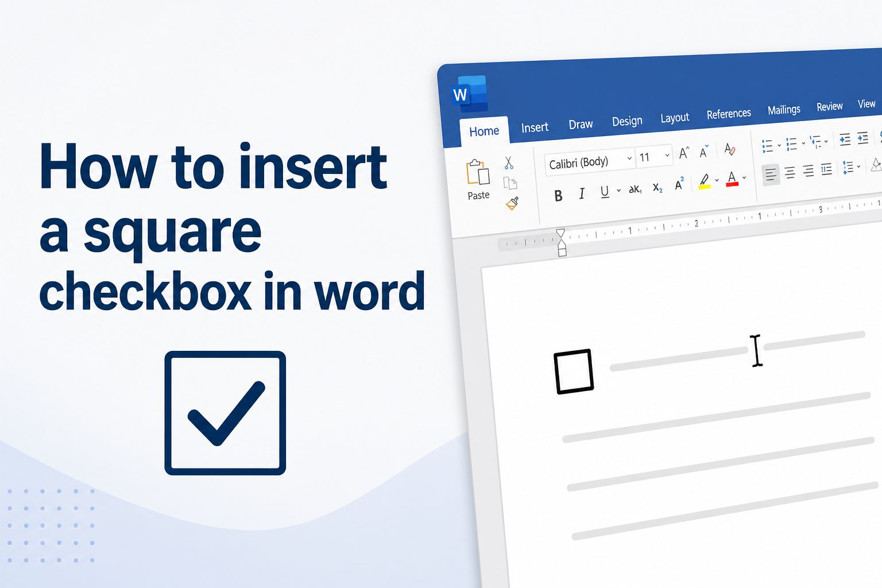Switch to the Mailings tab

(784, 110)
